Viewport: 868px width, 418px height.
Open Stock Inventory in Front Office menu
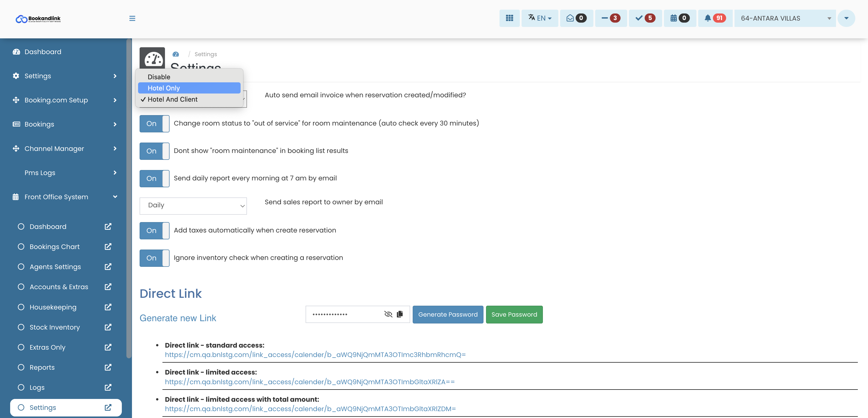click(55, 327)
